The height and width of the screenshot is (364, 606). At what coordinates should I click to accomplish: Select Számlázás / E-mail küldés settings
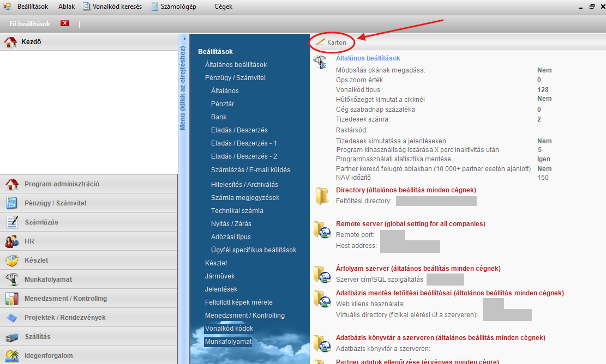(250, 170)
